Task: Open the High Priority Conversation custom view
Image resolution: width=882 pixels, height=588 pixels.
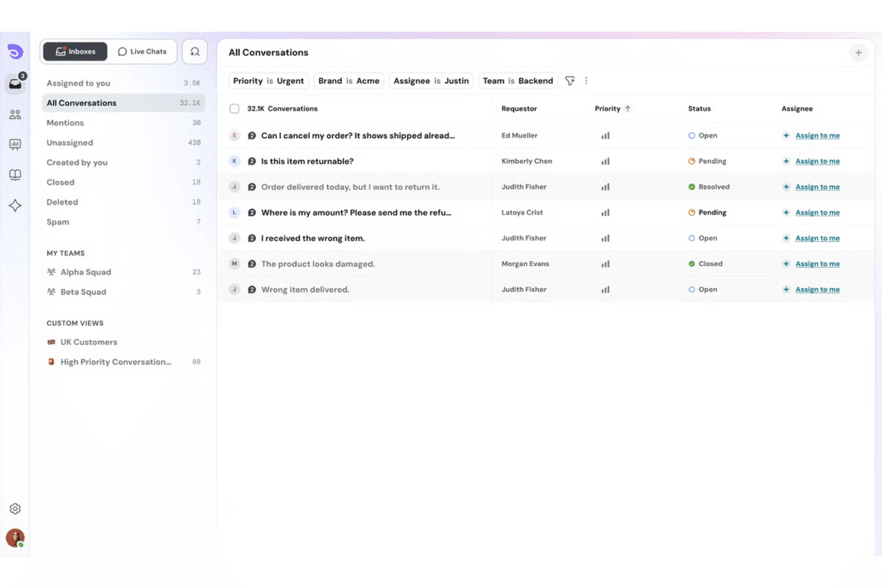Action: (123, 362)
